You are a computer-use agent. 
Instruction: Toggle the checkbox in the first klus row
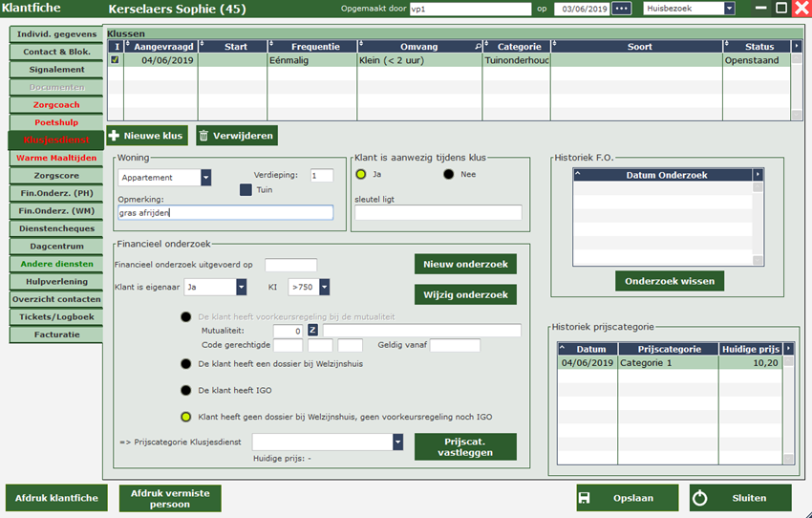[116, 60]
